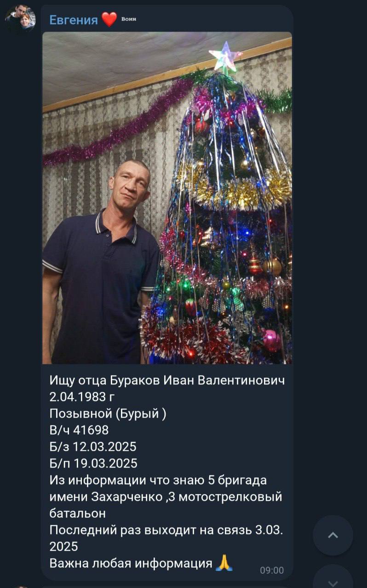Click the praying hands emoji in message
The image size is (367, 588).
224,563
